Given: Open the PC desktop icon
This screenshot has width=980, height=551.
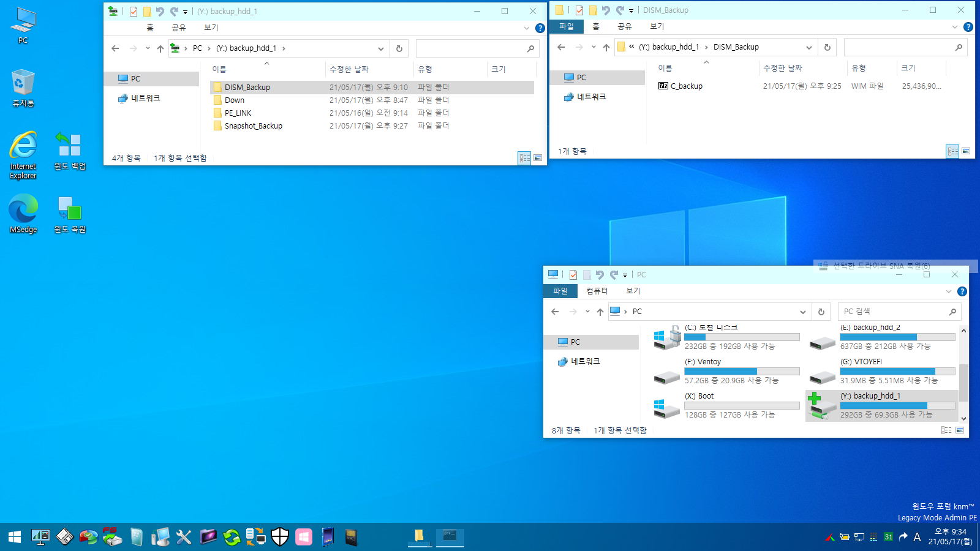Looking at the screenshot, I should 23,26.
